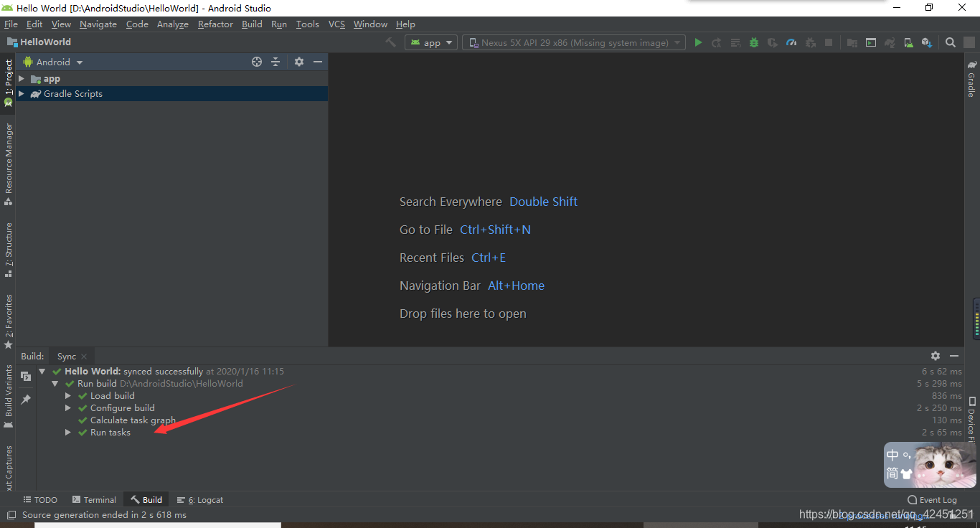This screenshot has width=980, height=528.
Task: Collapse the Run build node
Action: (x=55, y=384)
